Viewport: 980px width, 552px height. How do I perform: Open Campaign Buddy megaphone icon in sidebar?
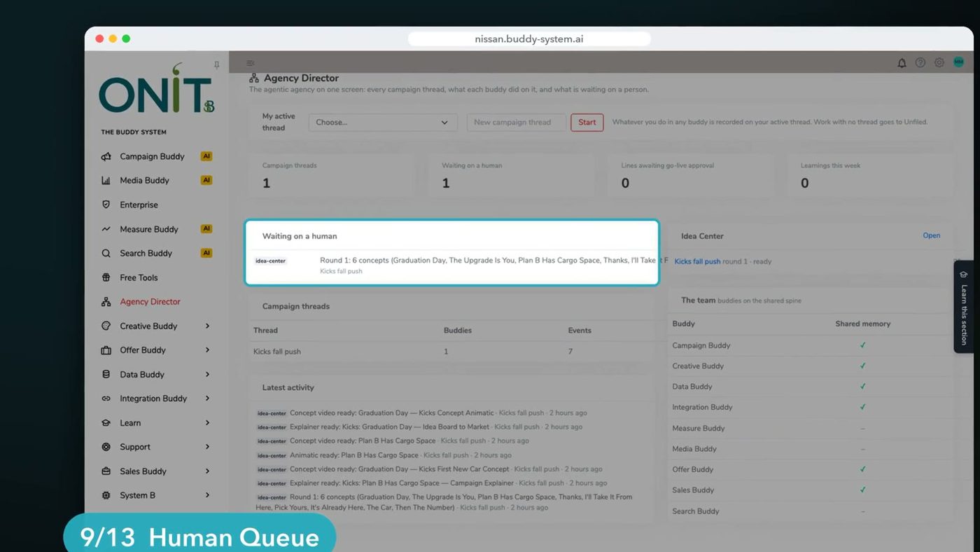[x=106, y=156]
